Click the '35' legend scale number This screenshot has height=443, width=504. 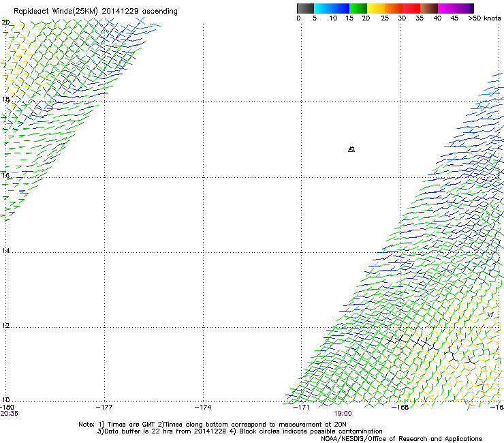420,18
